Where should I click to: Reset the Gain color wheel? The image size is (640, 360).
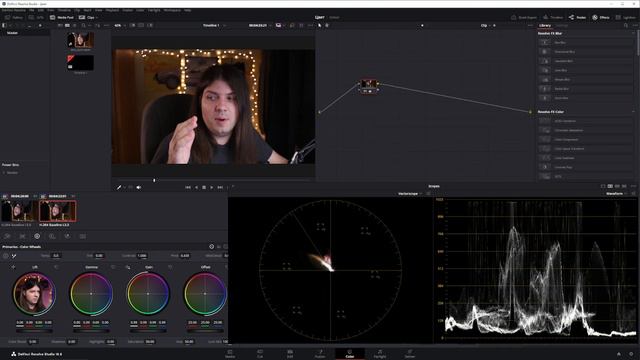pos(170,267)
